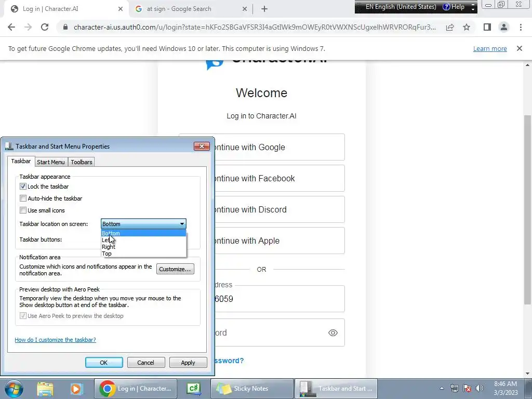
Task: Click the network icon in system tray
Action: (454, 389)
